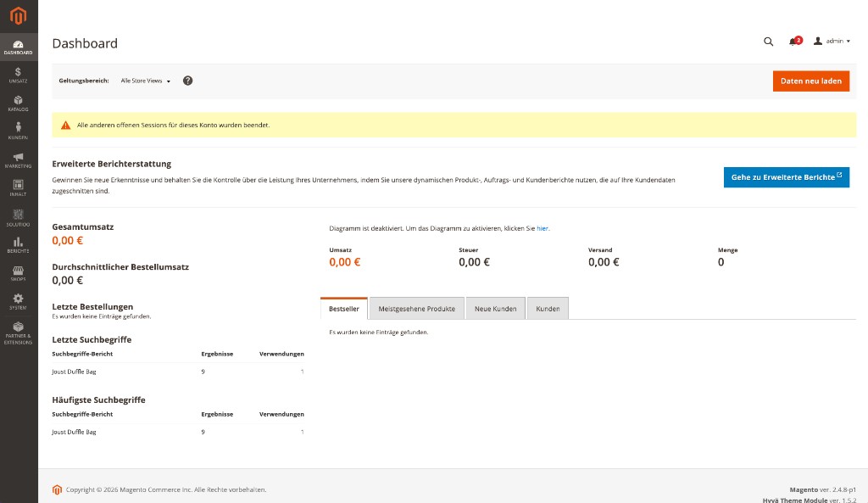
Task: Open the Katalog menu
Action: [19, 103]
